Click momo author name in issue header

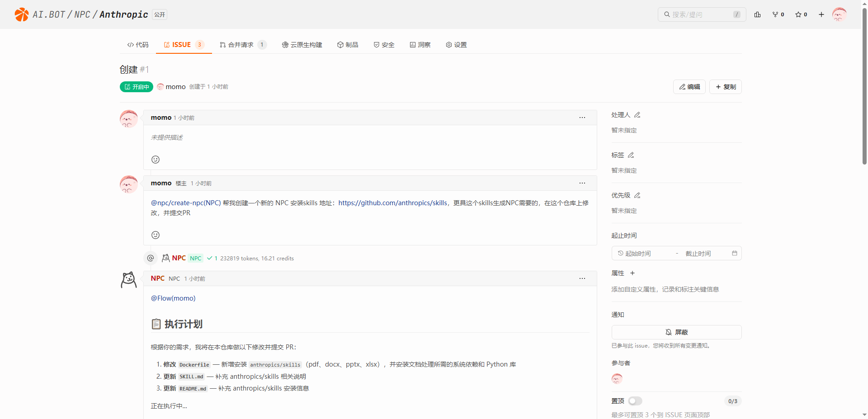click(176, 87)
